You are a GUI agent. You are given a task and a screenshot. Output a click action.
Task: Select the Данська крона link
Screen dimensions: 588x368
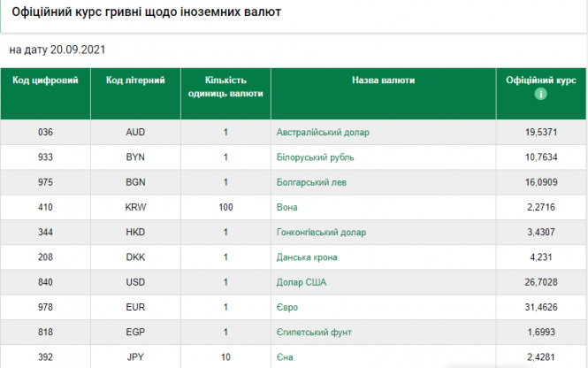(x=307, y=257)
